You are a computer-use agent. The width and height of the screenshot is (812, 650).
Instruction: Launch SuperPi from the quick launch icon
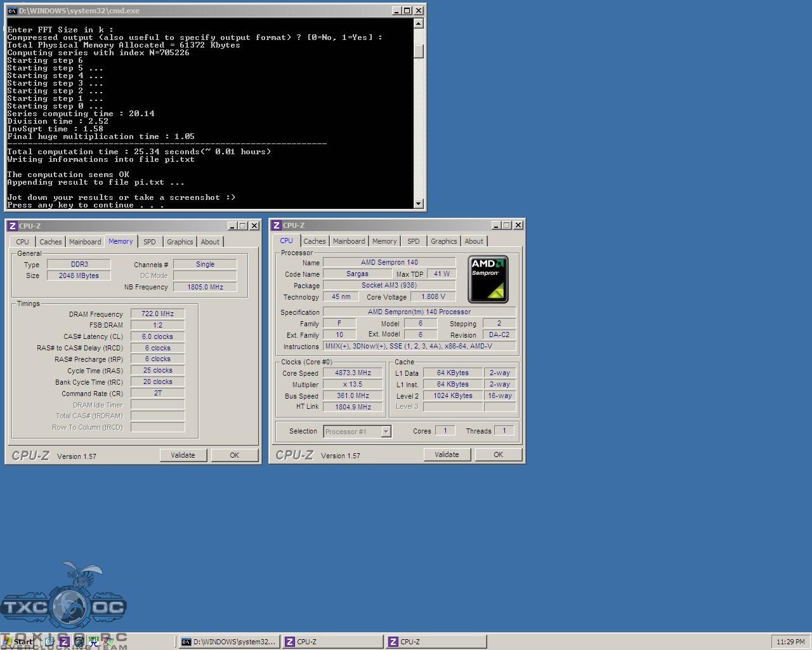pos(94,642)
